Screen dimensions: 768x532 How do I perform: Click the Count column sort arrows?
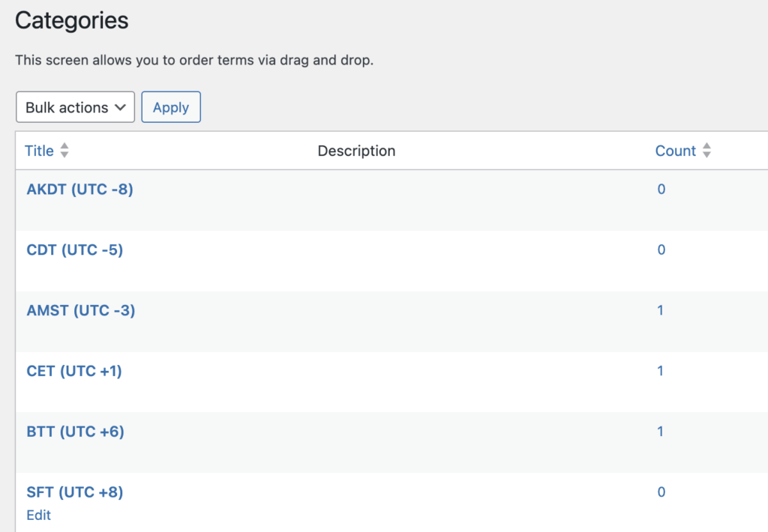706,151
